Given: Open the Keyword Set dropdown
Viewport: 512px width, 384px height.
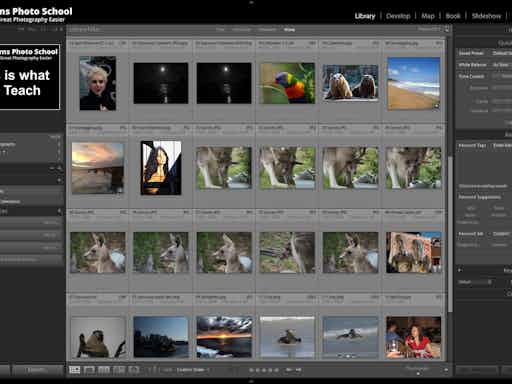Looking at the screenshot, I should click(501, 234).
